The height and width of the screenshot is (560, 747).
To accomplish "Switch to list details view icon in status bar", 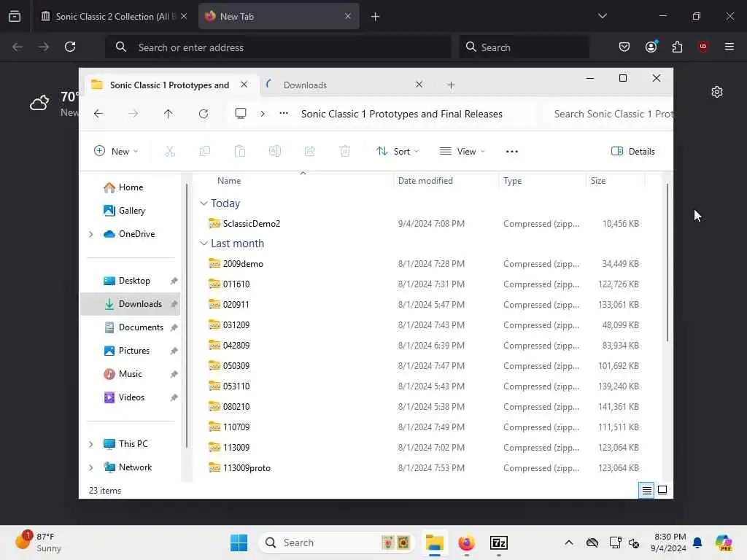I will (x=647, y=490).
